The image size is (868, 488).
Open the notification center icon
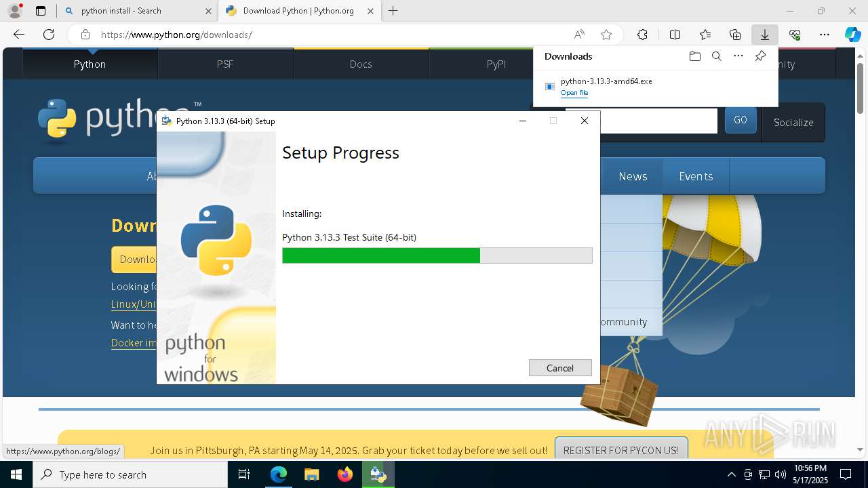point(846,474)
